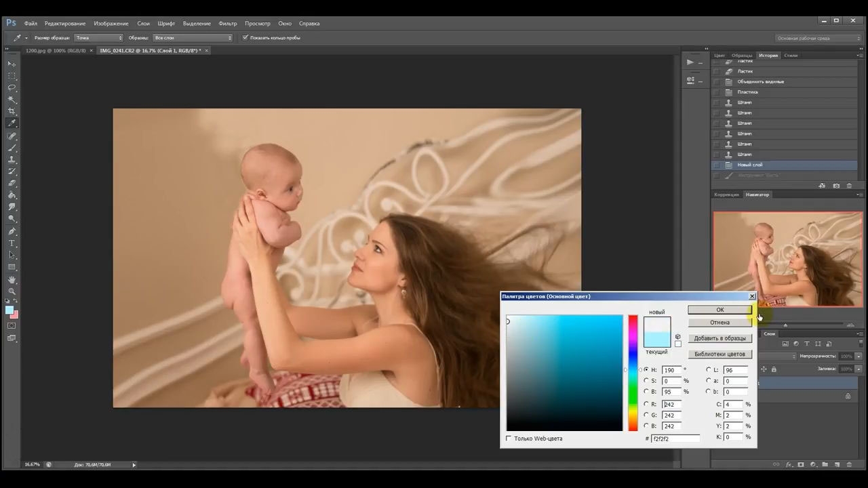The height and width of the screenshot is (488, 868).
Task: Select the HSB B (brightness) radio button
Action: 646,392
